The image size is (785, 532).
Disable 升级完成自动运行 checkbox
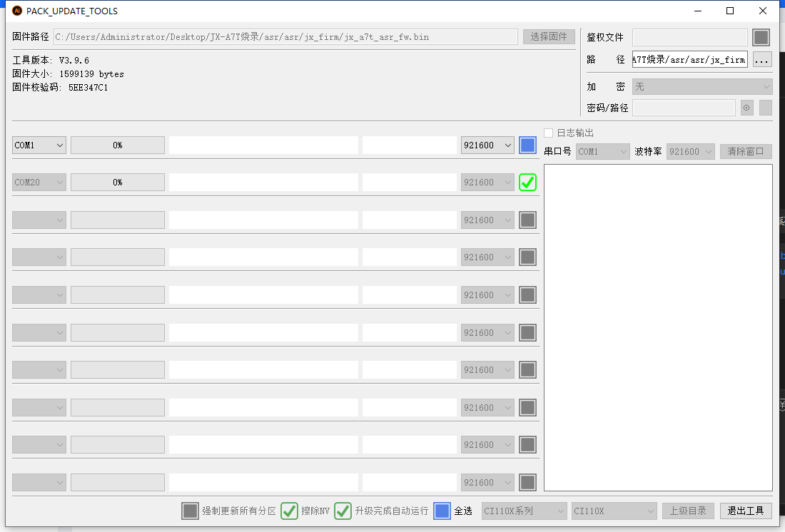[343, 511]
